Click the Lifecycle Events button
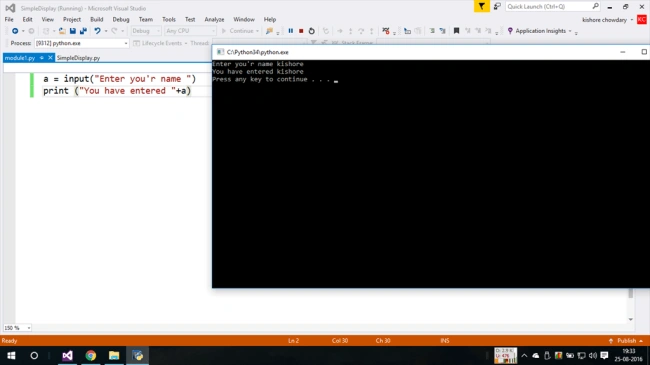The image size is (650, 365). coord(158,43)
